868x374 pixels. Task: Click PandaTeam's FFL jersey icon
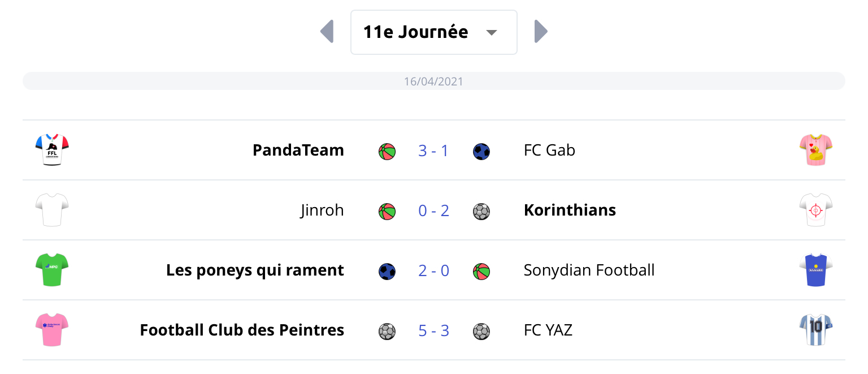coord(52,150)
